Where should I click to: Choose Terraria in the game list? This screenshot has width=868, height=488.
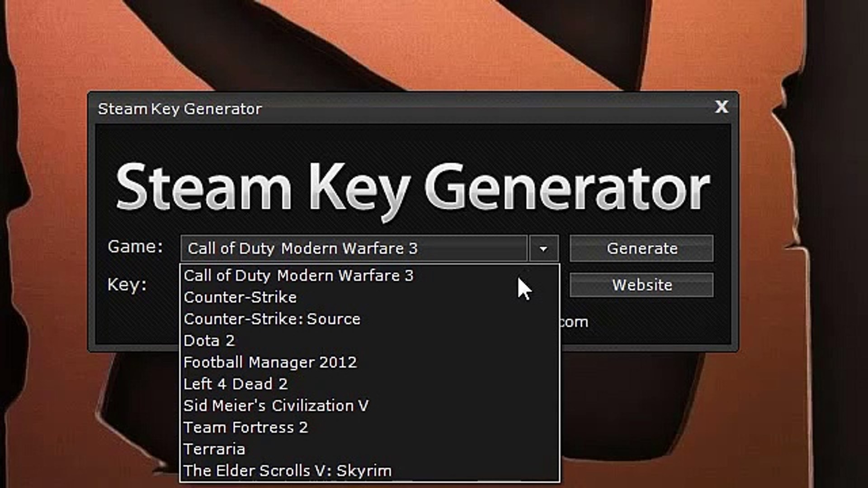pyautogui.click(x=214, y=449)
